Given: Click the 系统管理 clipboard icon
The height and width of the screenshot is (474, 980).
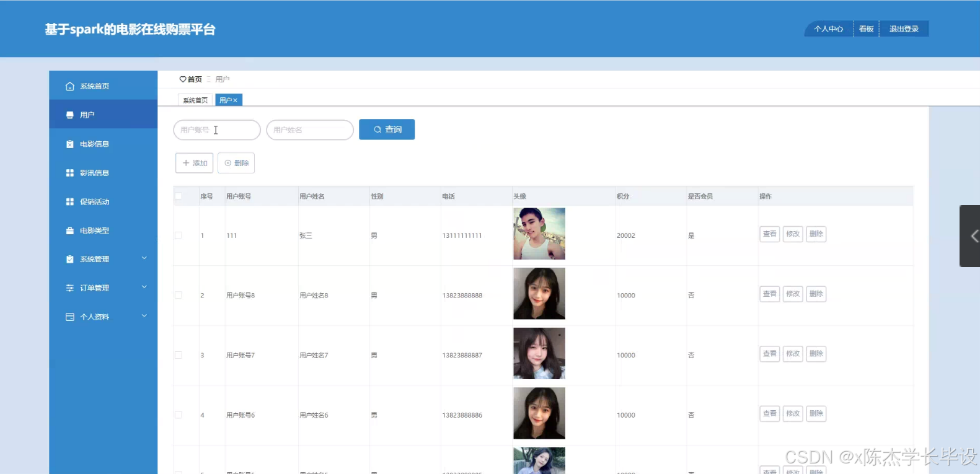Looking at the screenshot, I should [x=70, y=259].
